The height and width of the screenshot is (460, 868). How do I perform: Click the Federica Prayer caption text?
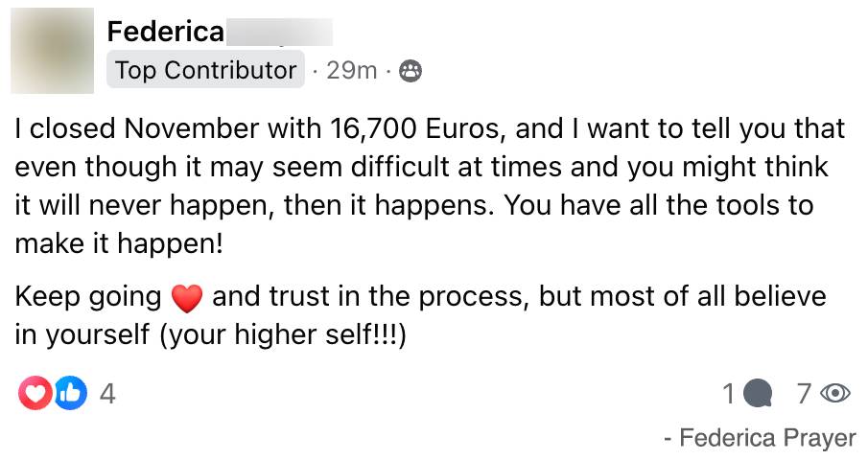767,438
